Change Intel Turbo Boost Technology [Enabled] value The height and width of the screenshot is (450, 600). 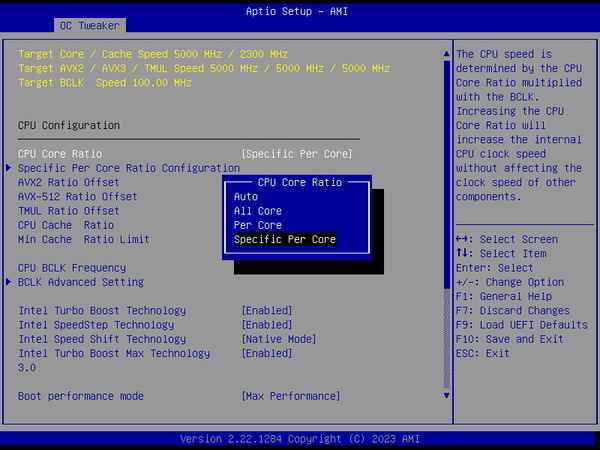(267, 310)
